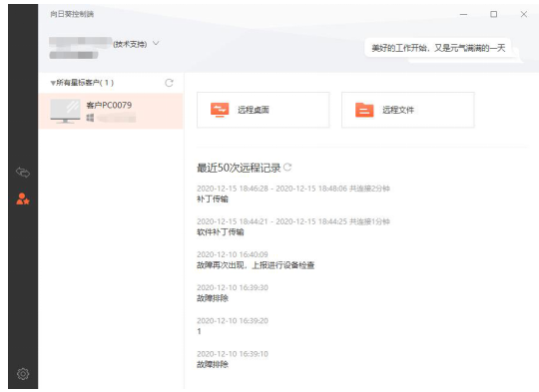Collapse the 所有星标客户 group
Screen dimensions: 539x392
coord(53,83)
